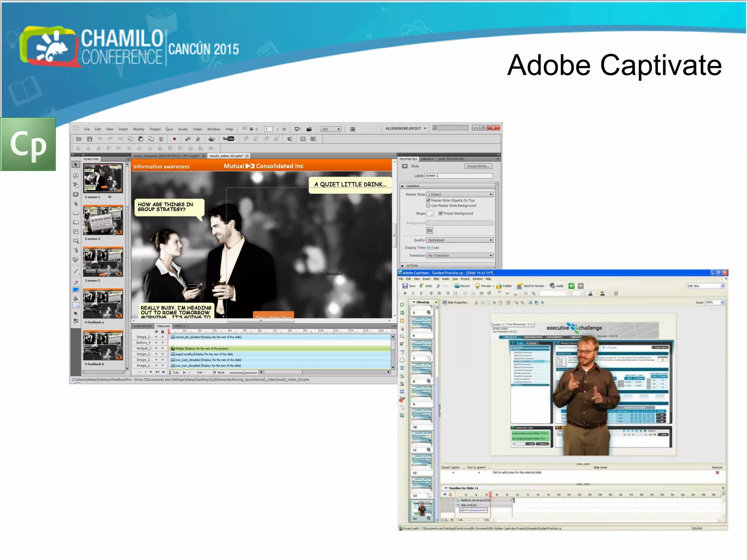Click Save in the Guided Practice window
Screen dimensions: 747x560
coord(409,286)
